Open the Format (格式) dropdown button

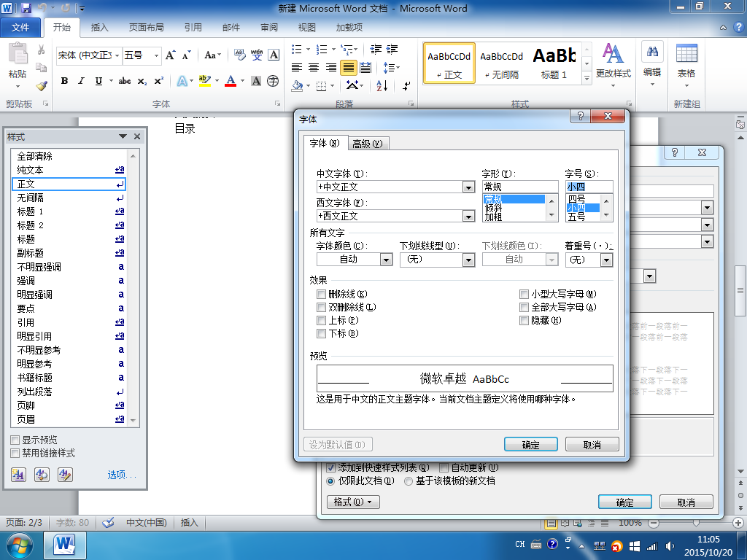[x=354, y=502]
